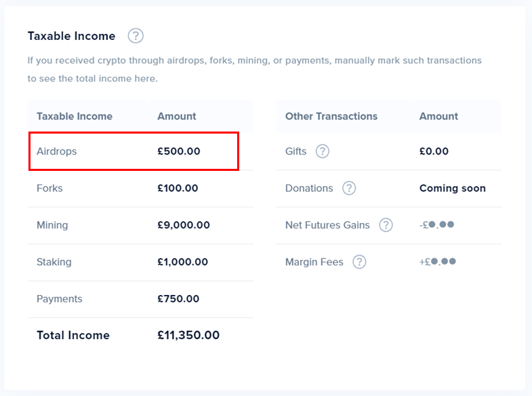The image size is (532, 396).
Task: Select the Mining row label
Action: 52,225
